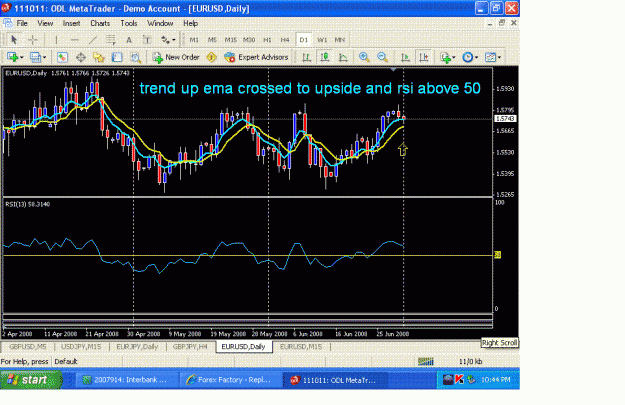Zoom in on the chart
625x405 pixels.
click(364, 57)
